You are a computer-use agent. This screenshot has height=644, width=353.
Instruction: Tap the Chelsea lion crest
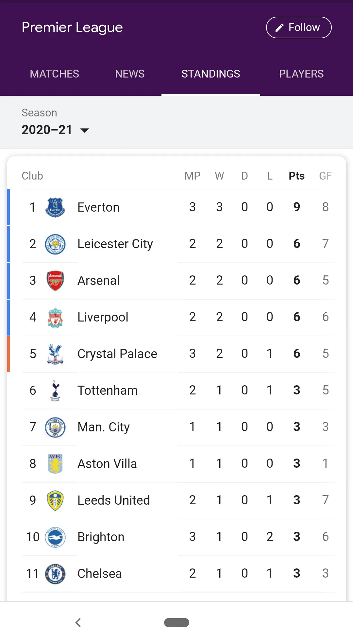[55, 574]
